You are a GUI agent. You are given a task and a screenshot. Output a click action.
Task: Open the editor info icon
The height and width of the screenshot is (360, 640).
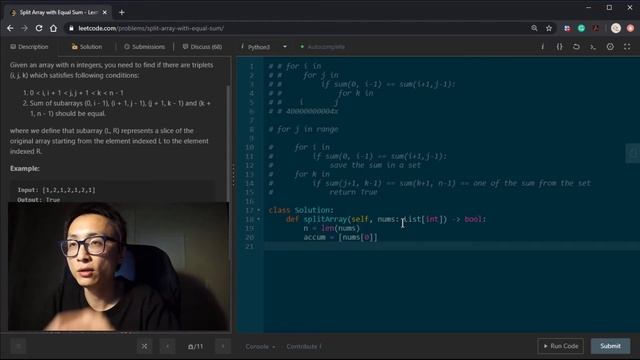542,47
